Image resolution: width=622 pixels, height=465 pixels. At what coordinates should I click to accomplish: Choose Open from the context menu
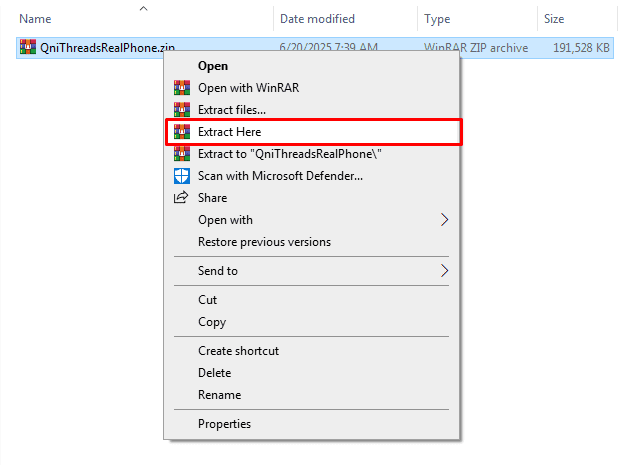(213, 66)
